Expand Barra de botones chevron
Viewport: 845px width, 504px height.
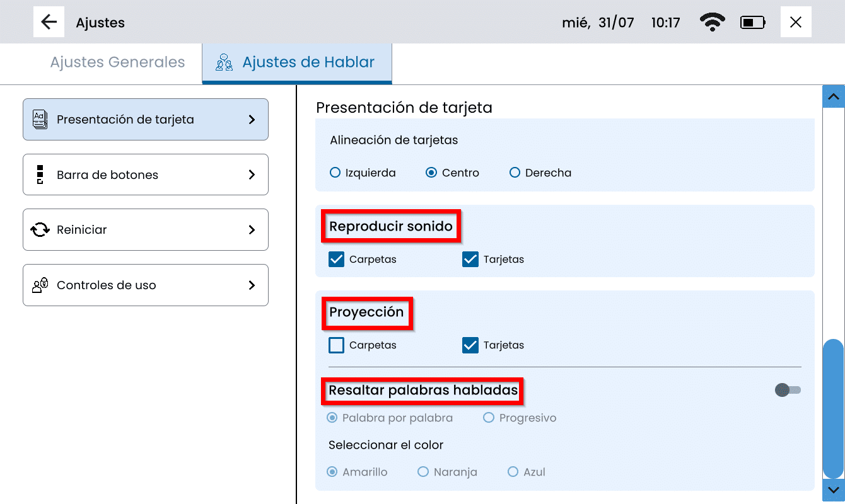coord(252,175)
